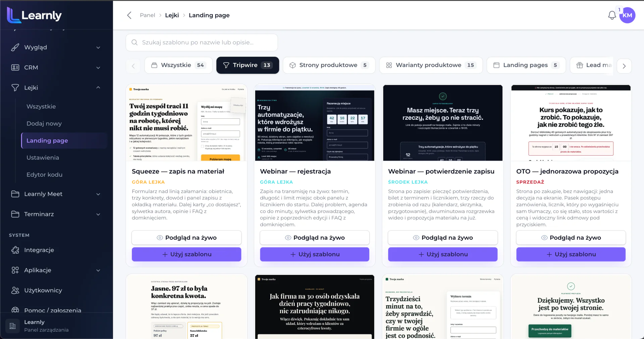
Task: Preview Squeeze template with Podgląd na żywo
Action: tap(186, 237)
